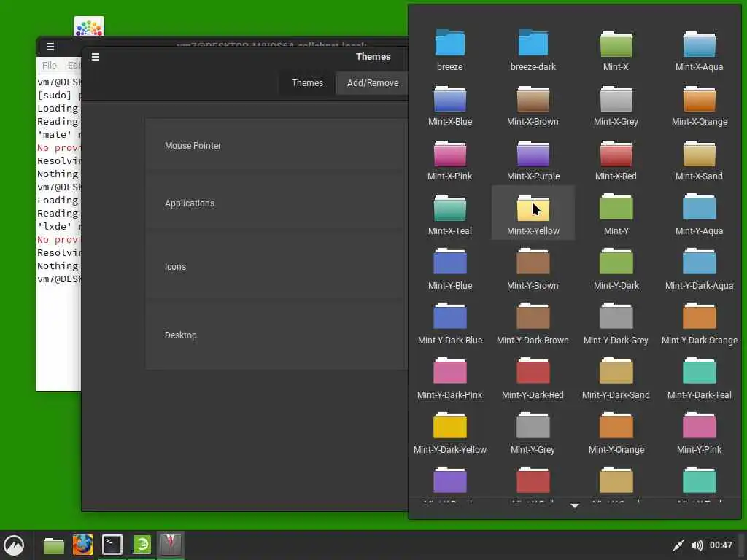Apply Mint-Y-Dark-Pink icon theme
This screenshot has width=747, height=560.
click(x=449, y=378)
